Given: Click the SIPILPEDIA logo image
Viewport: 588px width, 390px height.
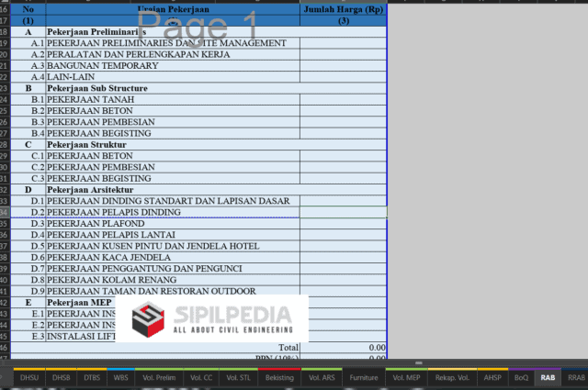Looking at the screenshot, I should (x=220, y=318).
